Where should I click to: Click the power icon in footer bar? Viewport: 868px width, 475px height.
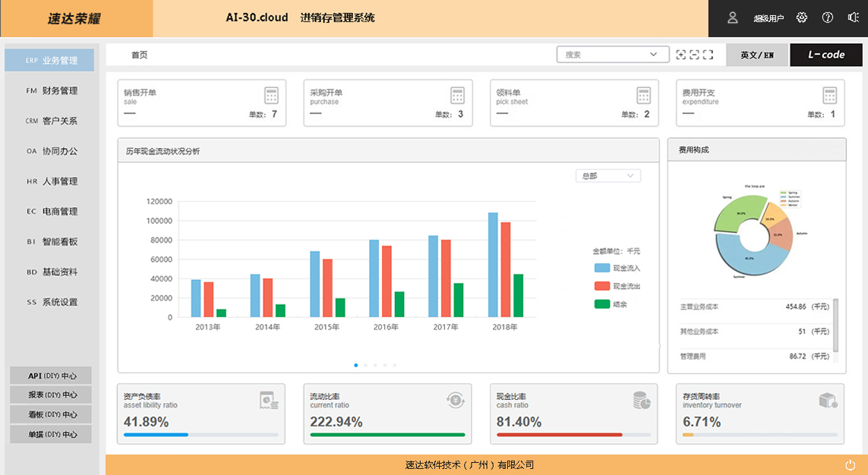tap(850, 464)
